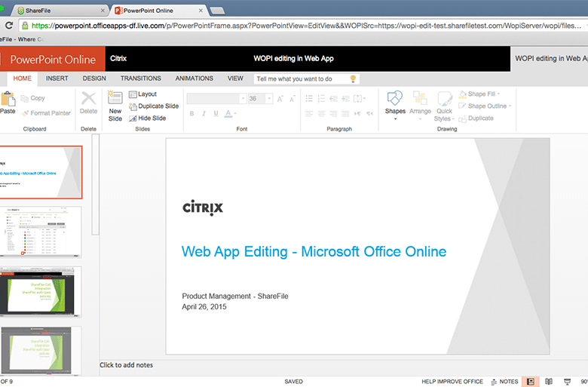Select the third slide thumbnail
Image resolution: width=588 pixels, height=387 pixels.
40,292
